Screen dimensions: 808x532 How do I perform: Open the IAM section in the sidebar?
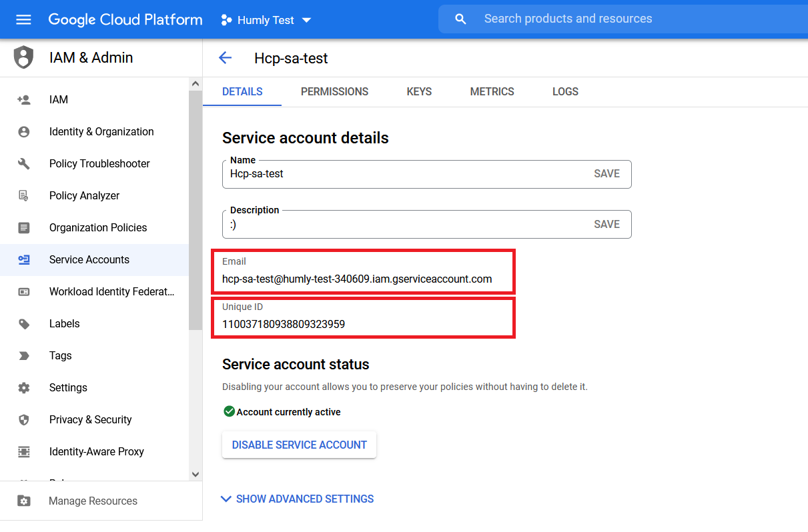25,99
